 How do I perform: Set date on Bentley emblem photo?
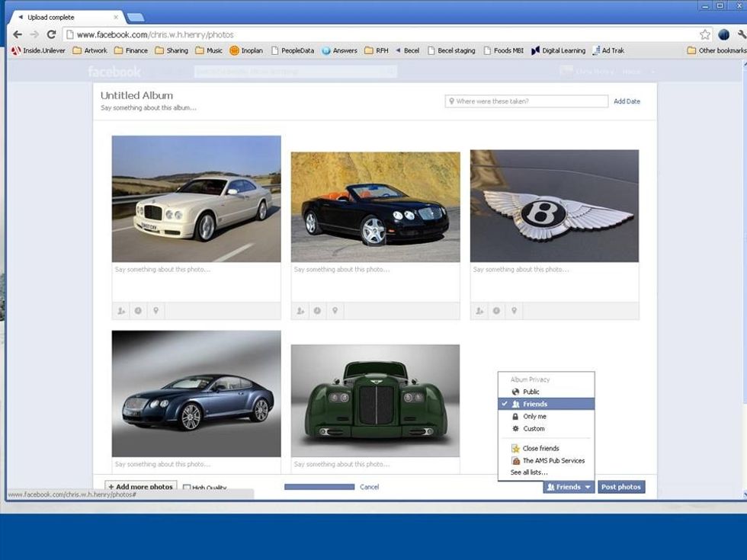pyautogui.click(x=496, y=311)
